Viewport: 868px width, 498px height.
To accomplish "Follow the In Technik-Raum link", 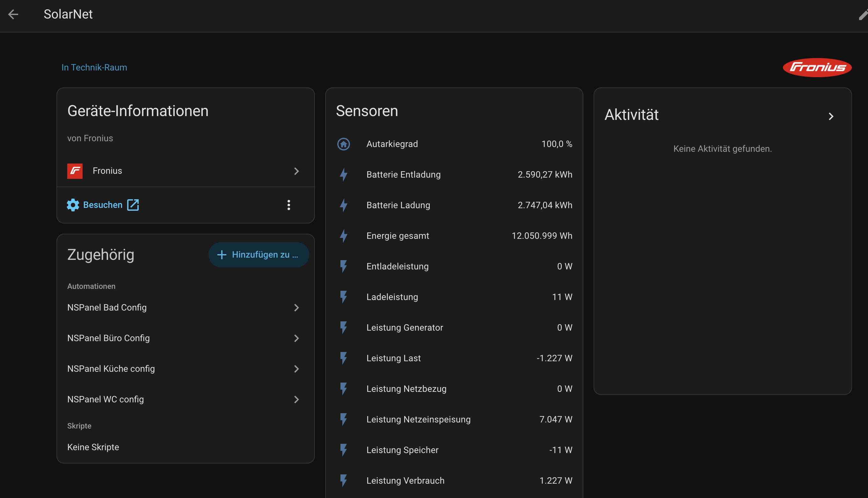I will pos(94,67).
